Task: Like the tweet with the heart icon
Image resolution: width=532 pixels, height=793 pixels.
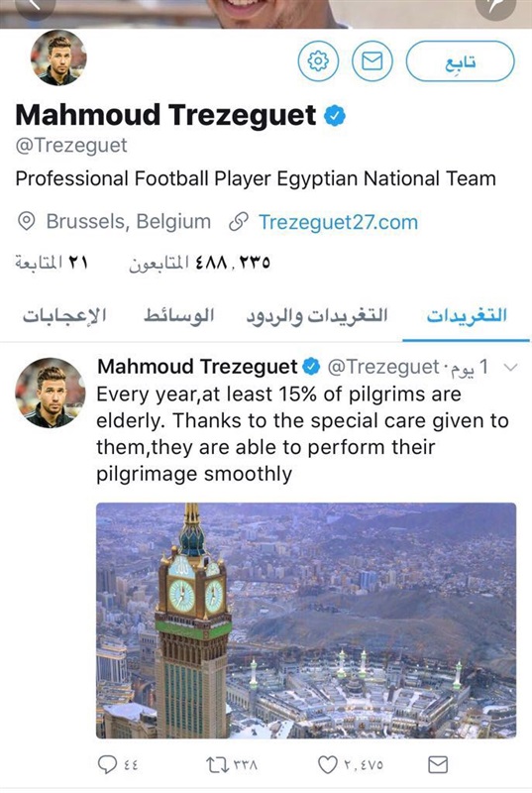Action: click(x=327, y=764)
